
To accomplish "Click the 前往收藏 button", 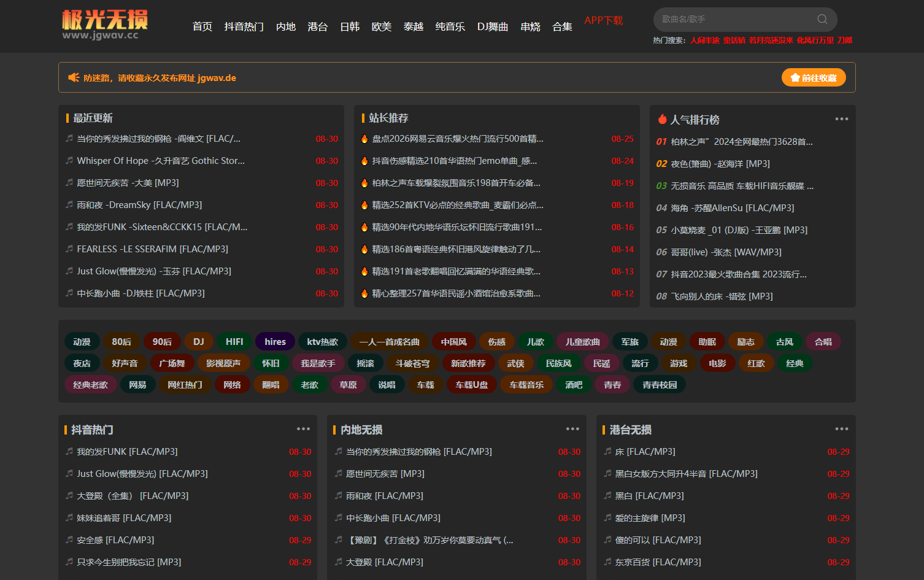I will tap(814, 77).
